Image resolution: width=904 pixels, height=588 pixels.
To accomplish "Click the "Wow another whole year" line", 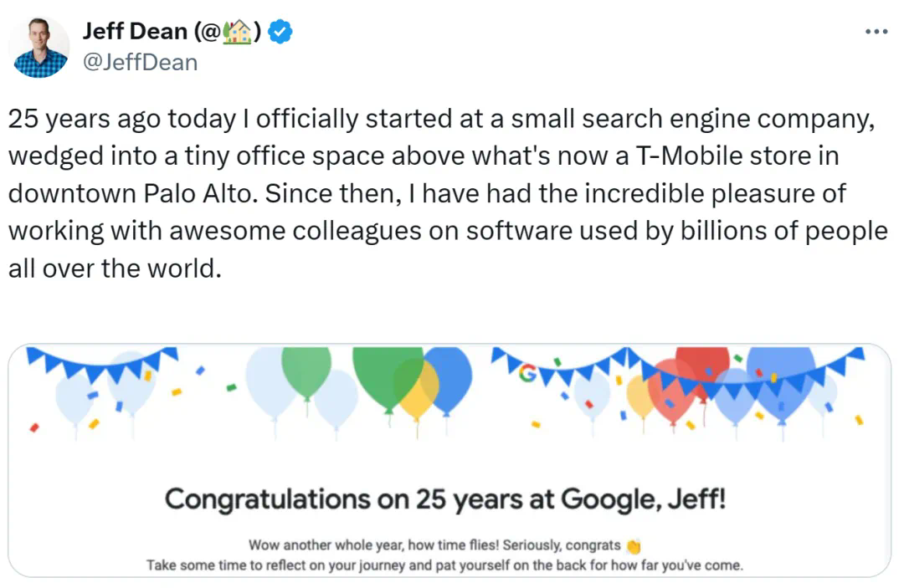I will (435, 545).
